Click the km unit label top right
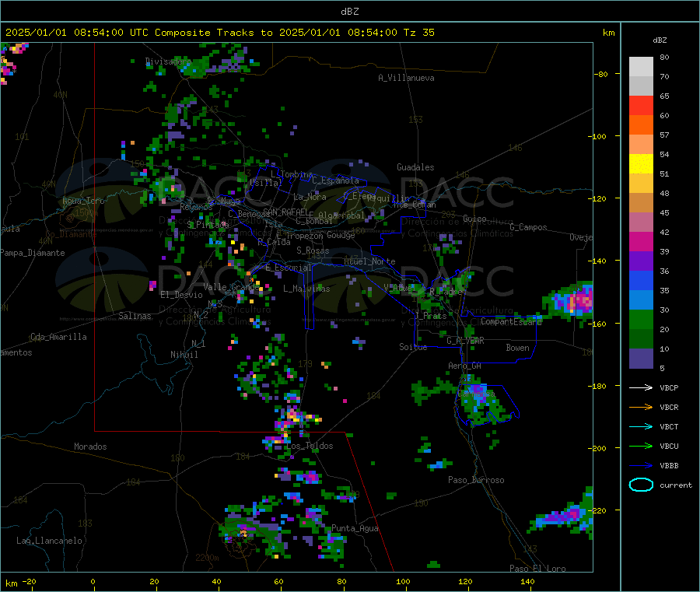The image size is (700, 592). click(x=608, y=33)
